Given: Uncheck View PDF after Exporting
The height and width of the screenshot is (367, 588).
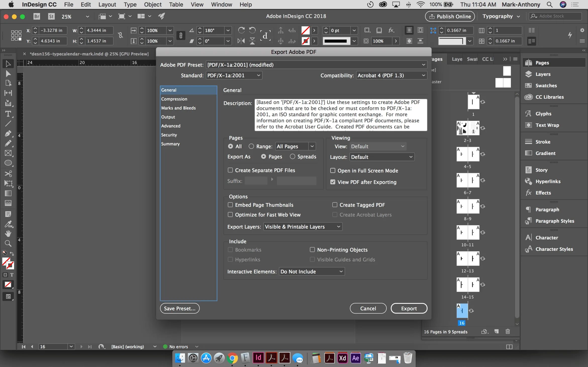Looking at the screenshot, I should (x=333, y=182).
